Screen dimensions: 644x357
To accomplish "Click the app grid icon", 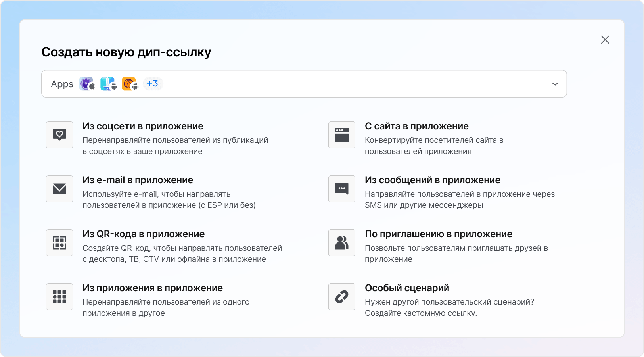I will coord(59,297).
